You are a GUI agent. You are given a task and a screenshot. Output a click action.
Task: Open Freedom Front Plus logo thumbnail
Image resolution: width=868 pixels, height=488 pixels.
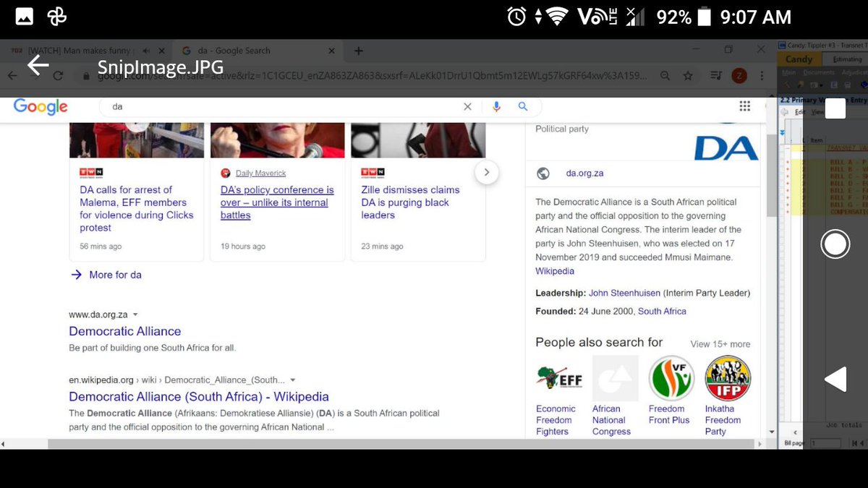(672, 377)
